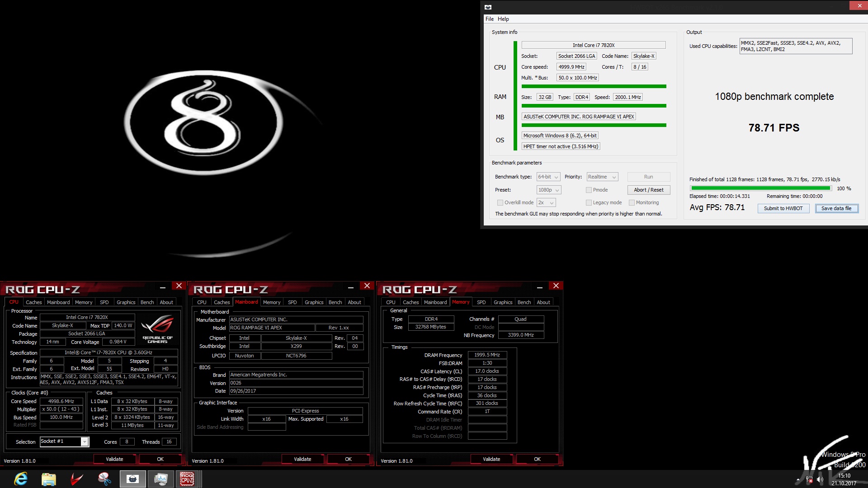The width and height of the screenshot is (868, 488).
Task: Click the benchmark window title bar icon
Action: pos(488,7)
